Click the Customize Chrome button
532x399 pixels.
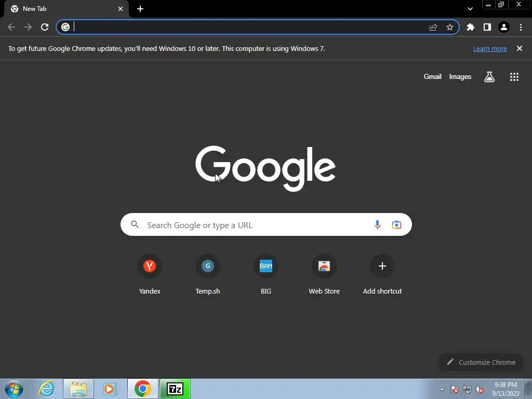point(481,362)
